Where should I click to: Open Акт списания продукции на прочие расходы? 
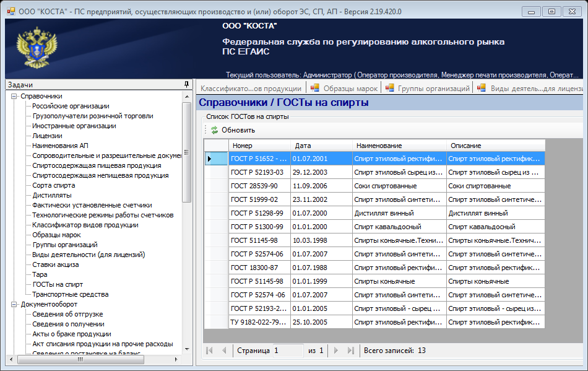102,344
